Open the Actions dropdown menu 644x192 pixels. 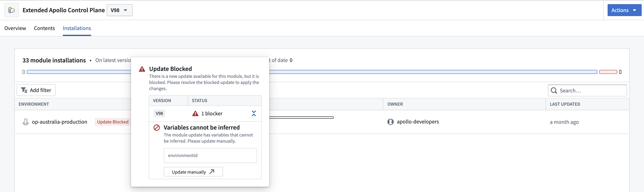pos(624,10)
